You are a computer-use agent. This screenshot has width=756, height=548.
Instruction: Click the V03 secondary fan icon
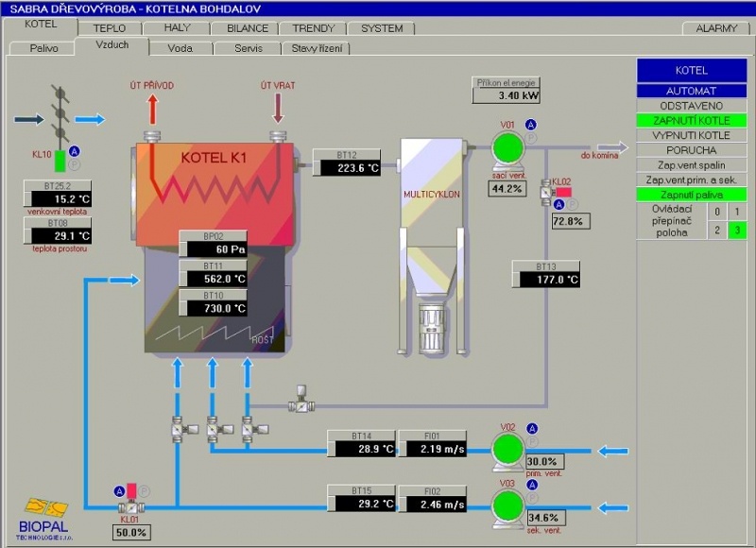pos(507,507)
